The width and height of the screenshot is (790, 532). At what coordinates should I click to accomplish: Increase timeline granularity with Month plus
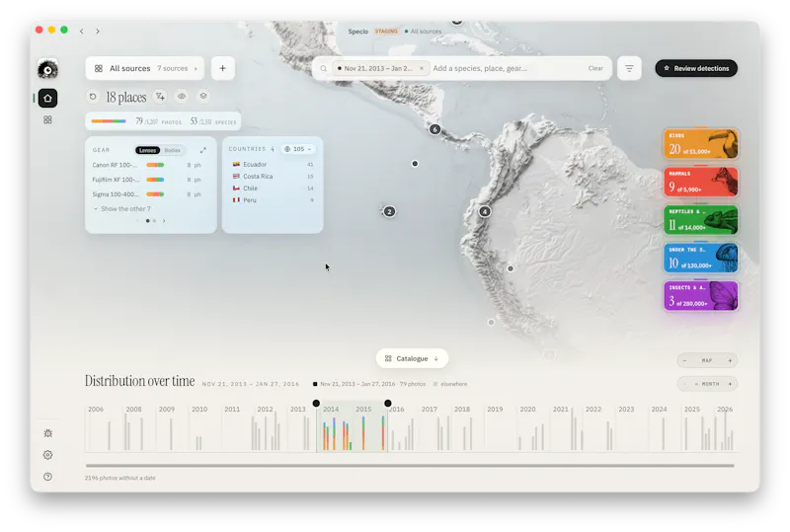[730, 384]
